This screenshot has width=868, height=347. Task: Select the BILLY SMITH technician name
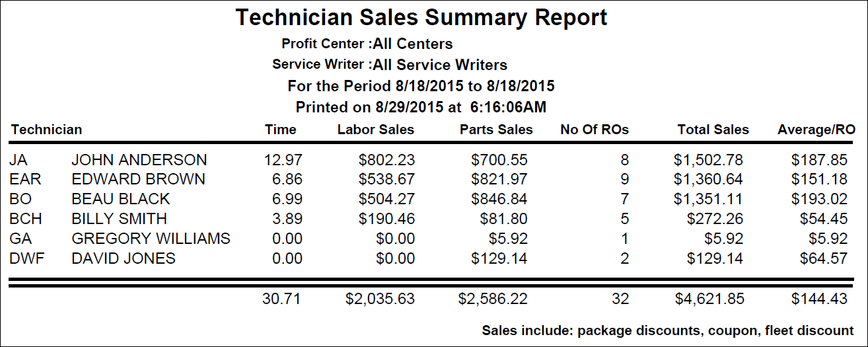[x=119, y=219]
